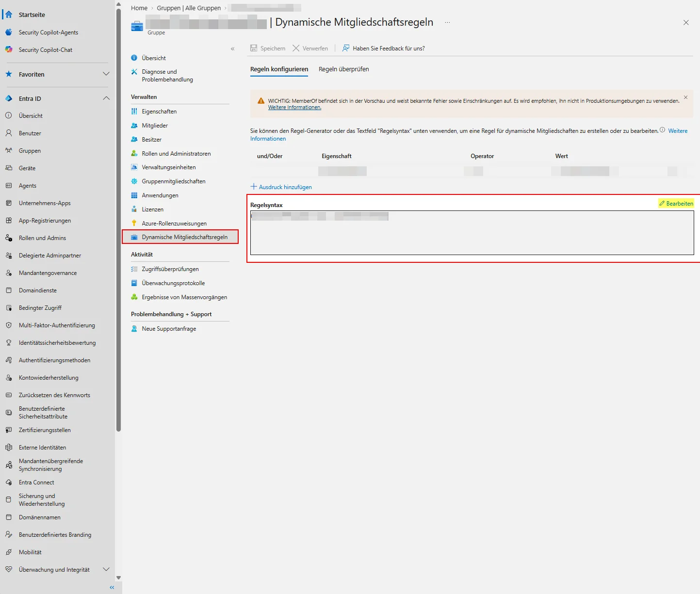Open the Bedingter Zugriff icon

(x=9, y=308)
